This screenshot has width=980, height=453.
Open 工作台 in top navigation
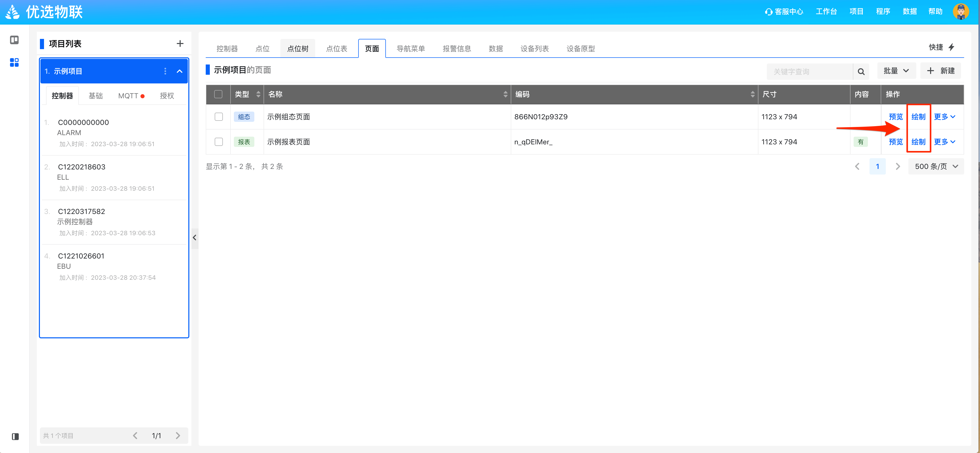[x=826, y=12]
